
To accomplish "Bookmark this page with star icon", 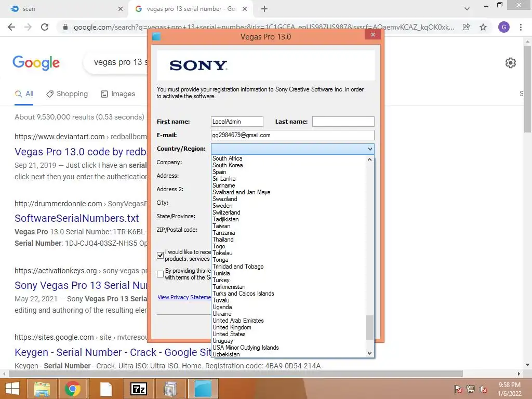I will pos(483,27).
